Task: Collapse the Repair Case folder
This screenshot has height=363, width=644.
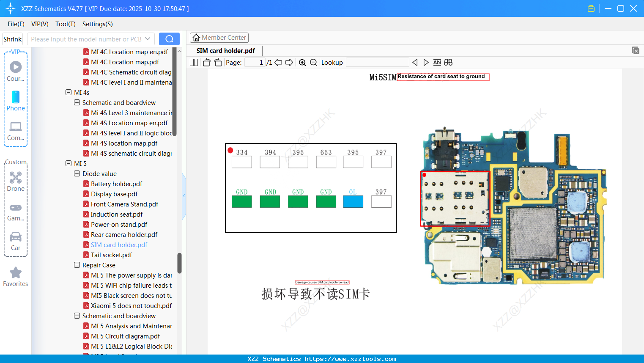Action: coord(77,265)
